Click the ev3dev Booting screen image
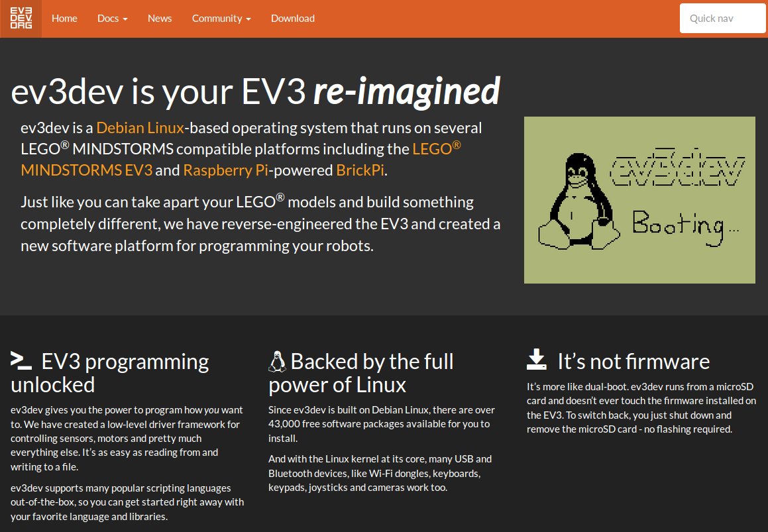The height and width of the screenshot is (532, 768). 639,199
